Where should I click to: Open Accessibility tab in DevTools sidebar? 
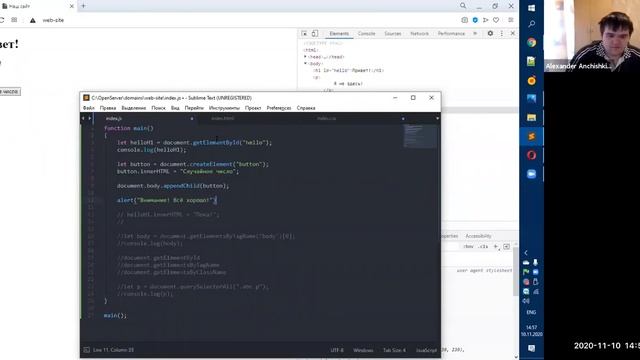tap(478, 236)
